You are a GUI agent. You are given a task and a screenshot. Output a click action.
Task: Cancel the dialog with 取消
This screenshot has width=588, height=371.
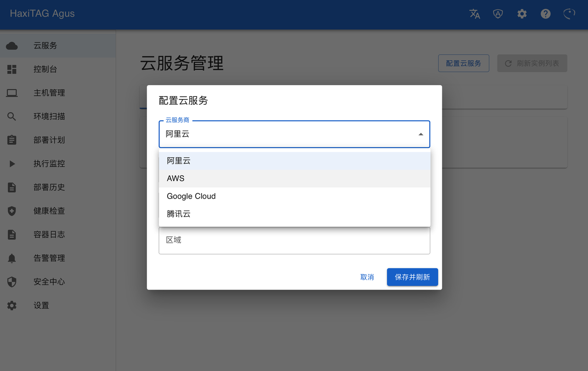click(x=367, y=277)
